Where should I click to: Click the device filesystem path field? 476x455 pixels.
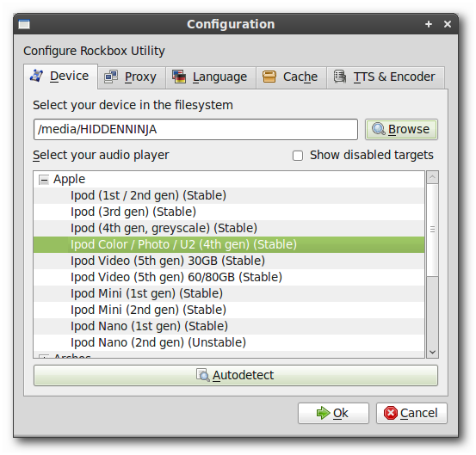195,130
